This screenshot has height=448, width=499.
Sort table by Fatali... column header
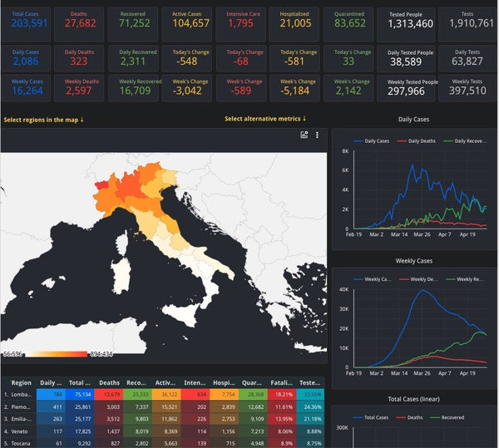tap(281, 383)
